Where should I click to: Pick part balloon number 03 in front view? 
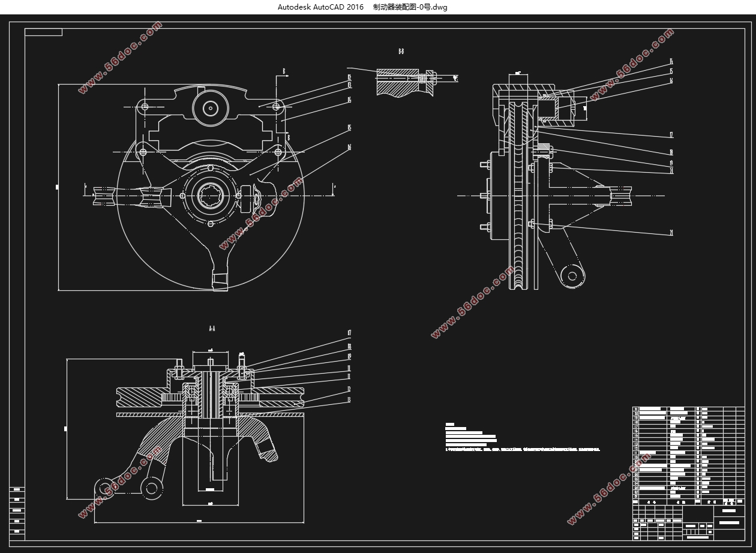pyautogui.click(x=349, y=85)
